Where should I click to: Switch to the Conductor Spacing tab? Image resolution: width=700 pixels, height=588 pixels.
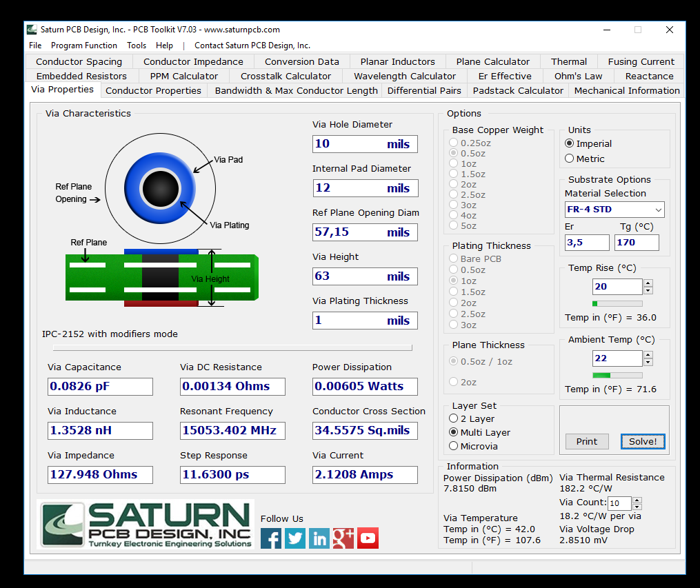(79, 61)
